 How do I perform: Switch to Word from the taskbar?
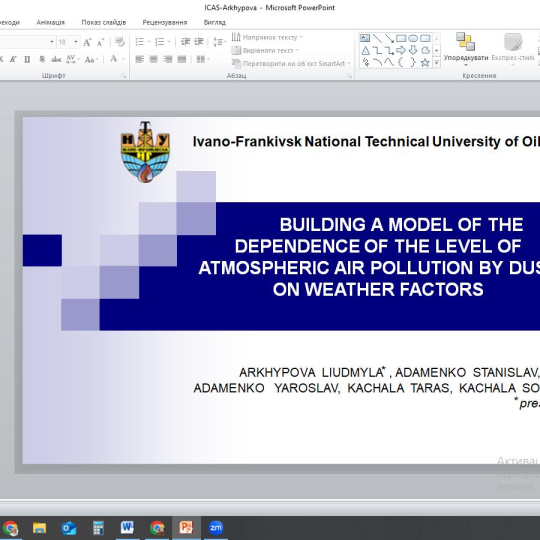127,528
